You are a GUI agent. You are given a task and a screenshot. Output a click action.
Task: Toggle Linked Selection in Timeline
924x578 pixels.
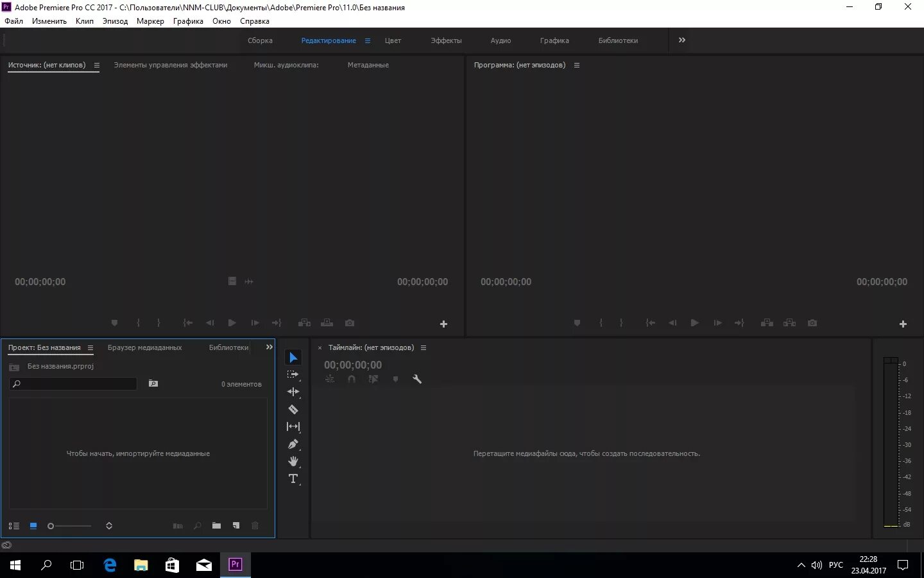pos(373,380)
